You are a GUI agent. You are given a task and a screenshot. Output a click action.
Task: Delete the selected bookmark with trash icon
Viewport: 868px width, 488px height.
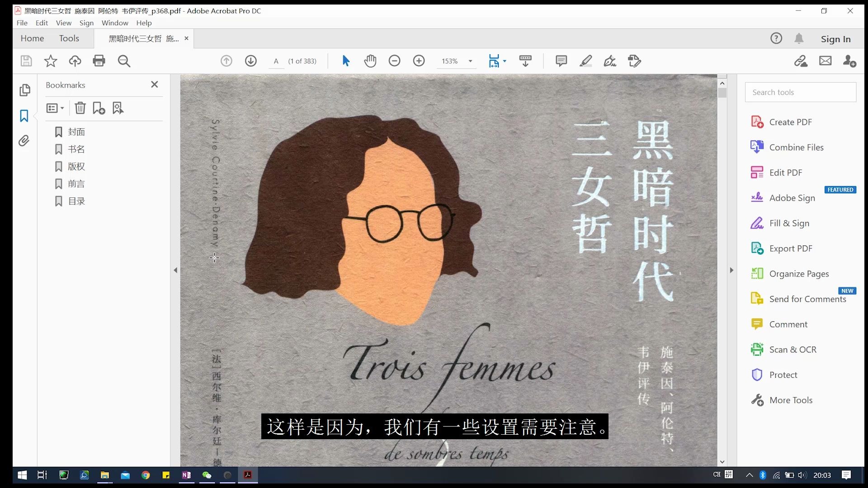80,108
